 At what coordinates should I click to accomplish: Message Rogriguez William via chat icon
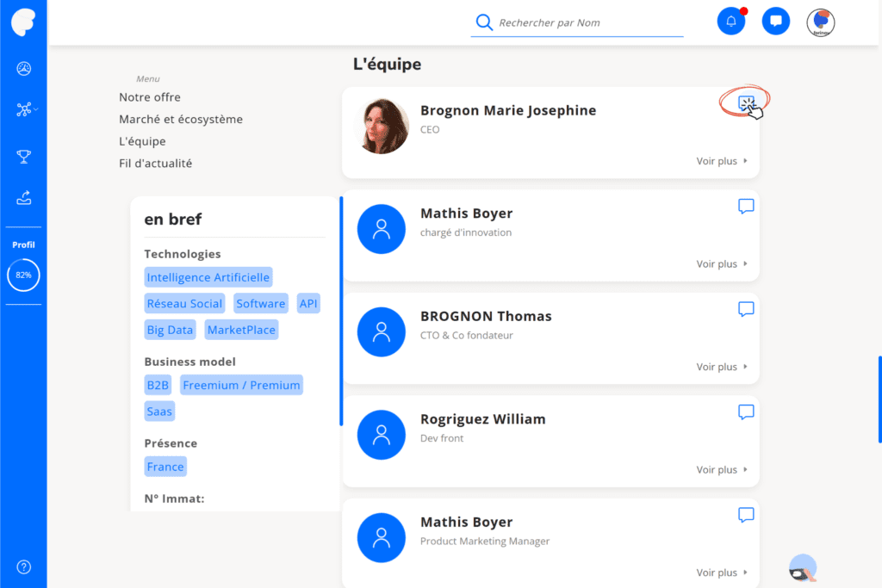click(x=746, y=412)
